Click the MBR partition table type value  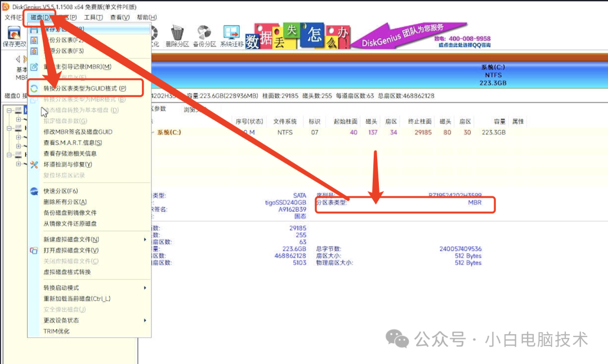475,203
